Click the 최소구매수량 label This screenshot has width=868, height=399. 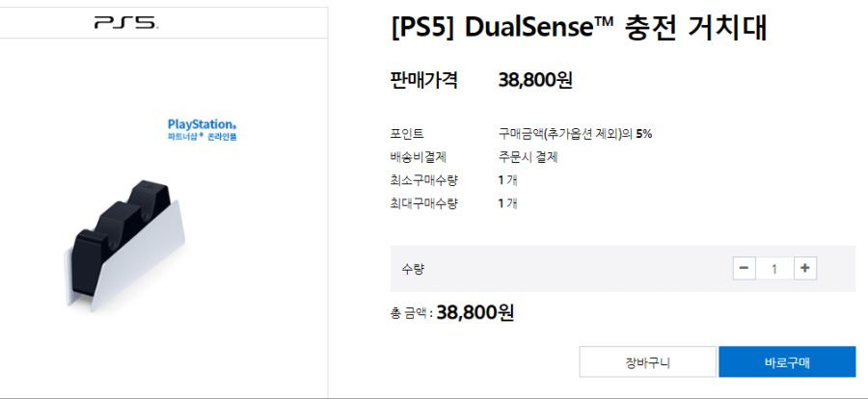424,180
